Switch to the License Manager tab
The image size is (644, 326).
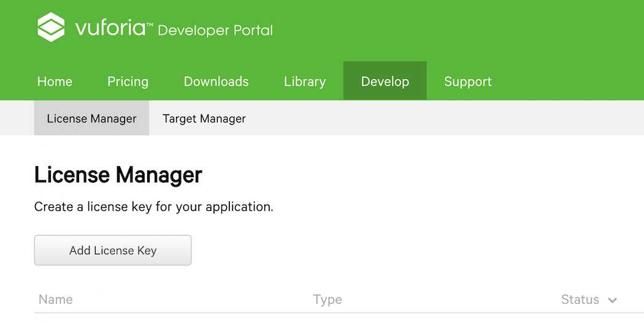(x=91, y=118)
